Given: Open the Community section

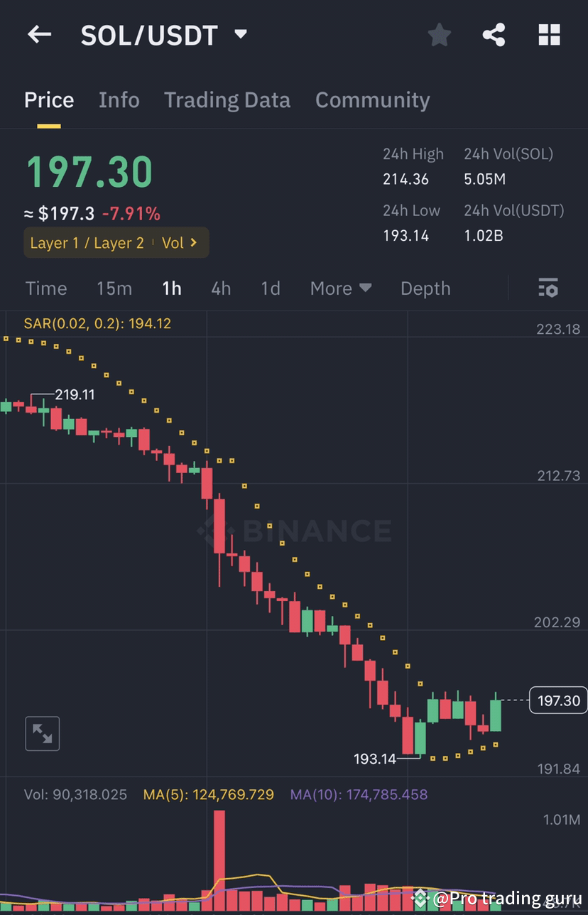Looking at the screenshot, I should pyautogui.click(x=372, y=99).
